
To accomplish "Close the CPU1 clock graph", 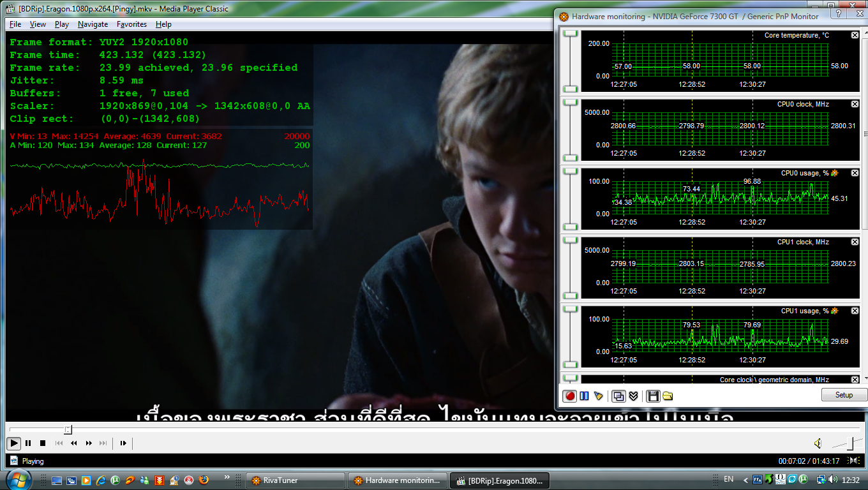I will pyautogui.click(x=855, y=242).
